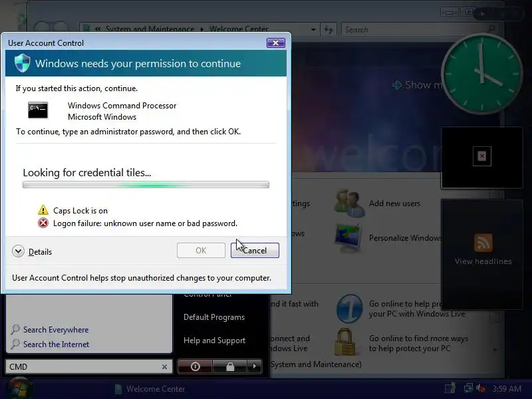Click the Add new users icon
The image size is (532, 399).
pyautogui.click(x=350, y=203)
